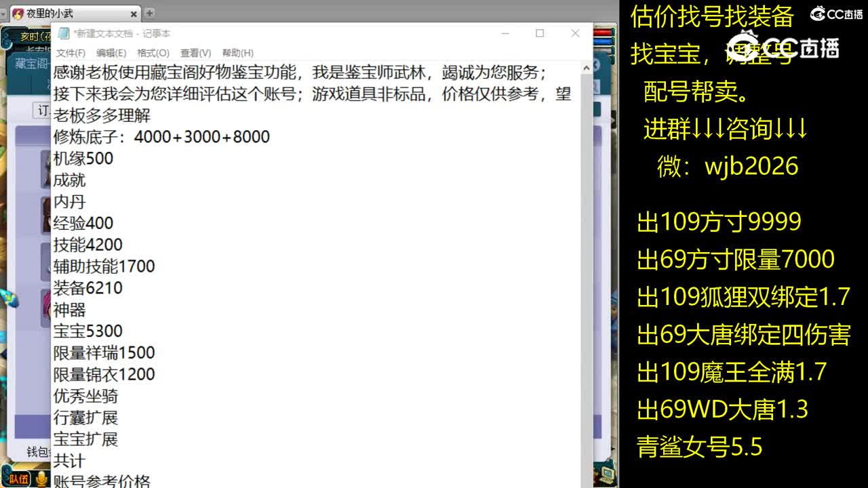Click the 夜里的小武 tab avatar icon

click(18, 14)
